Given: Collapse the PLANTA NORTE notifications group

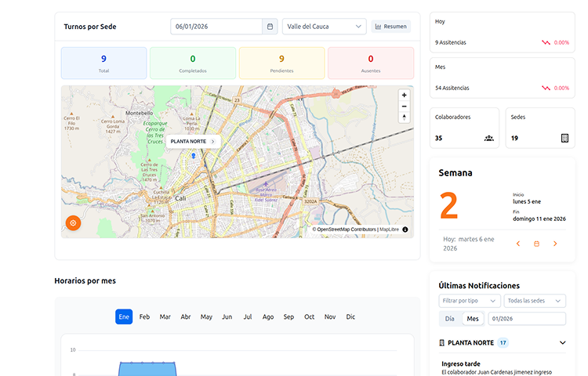Looking at the screenshot, I should point(562,343).
